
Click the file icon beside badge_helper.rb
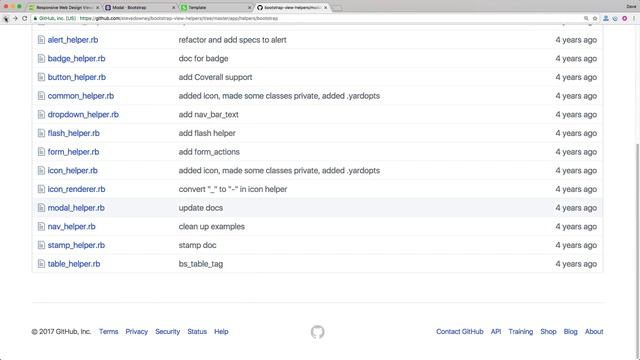[x=41, y=58]
